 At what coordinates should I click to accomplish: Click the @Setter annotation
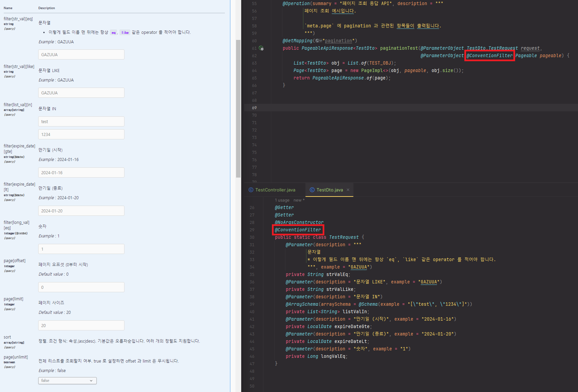[x=284, y=215]
